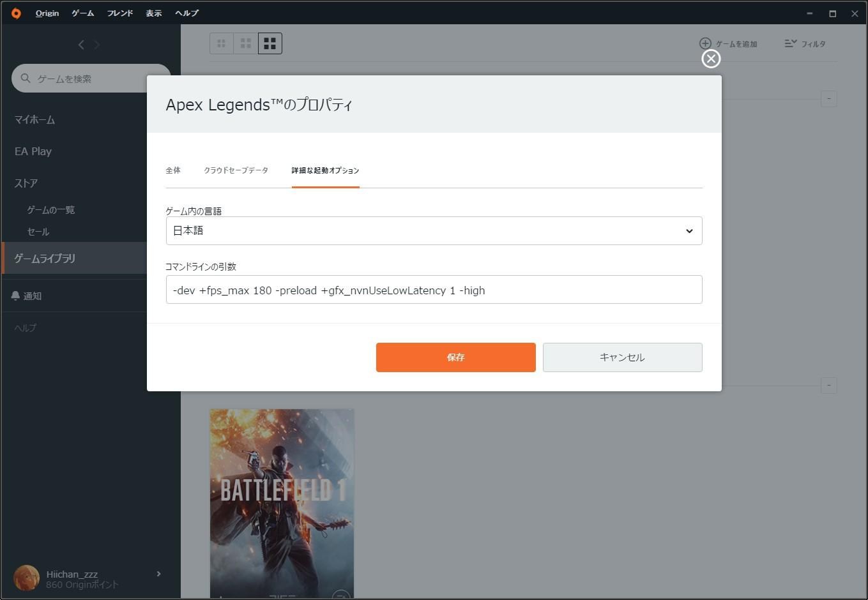The image size is (868, 600).
Task: Collapse upper library section minus button
Action: [x=828, y=99]
